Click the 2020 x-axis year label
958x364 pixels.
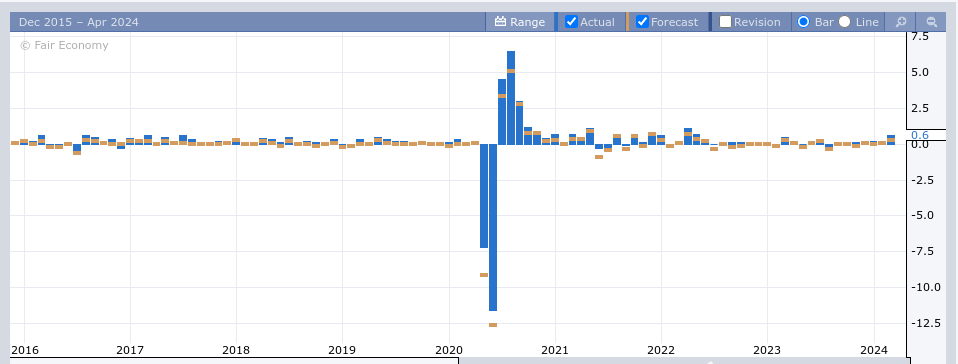(x=448, y=350)
